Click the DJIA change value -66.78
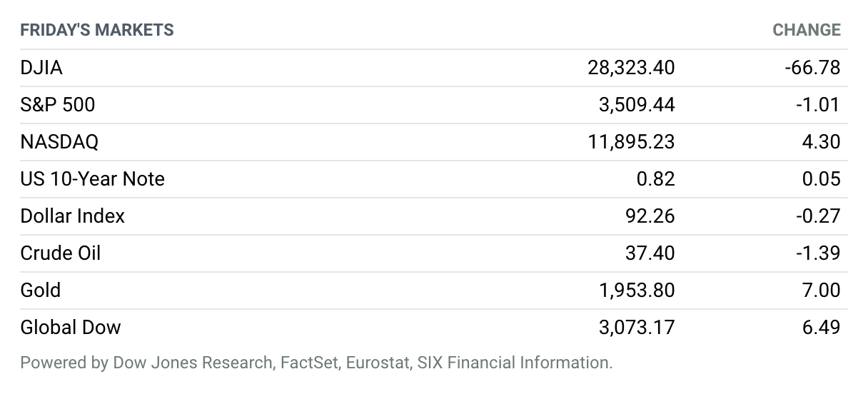Screen dimensions: 868x394 pyautogui.click(x=812, y=68)
